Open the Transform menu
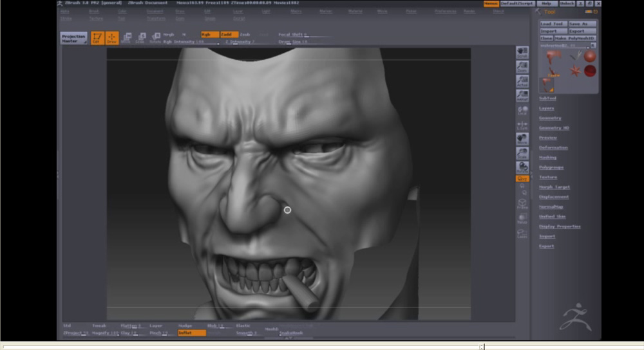This screenshot has width=644, height=350. (x=156, y=19)
